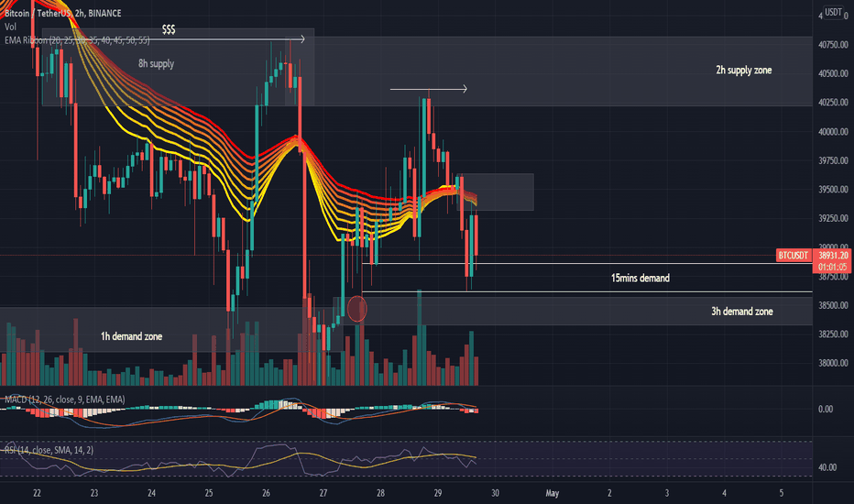854x504 pixels.
Task: Select the '8h supply' text annotation
Action: 157,64
